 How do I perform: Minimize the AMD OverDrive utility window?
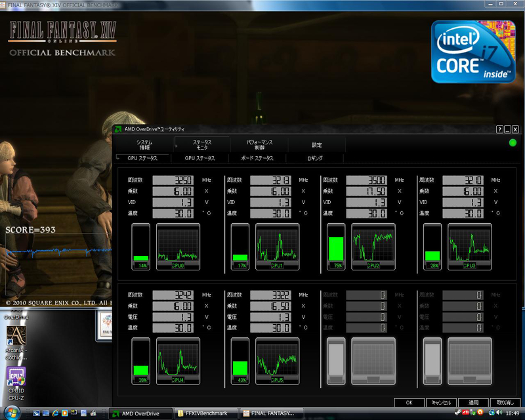click(507, 129)
